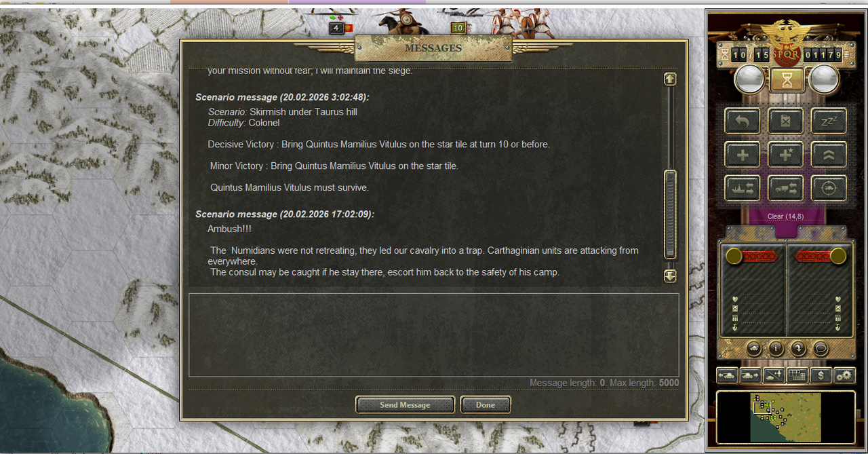Click the Undo move arrow button
Screen dimensions: 868x454
[743, 121]
